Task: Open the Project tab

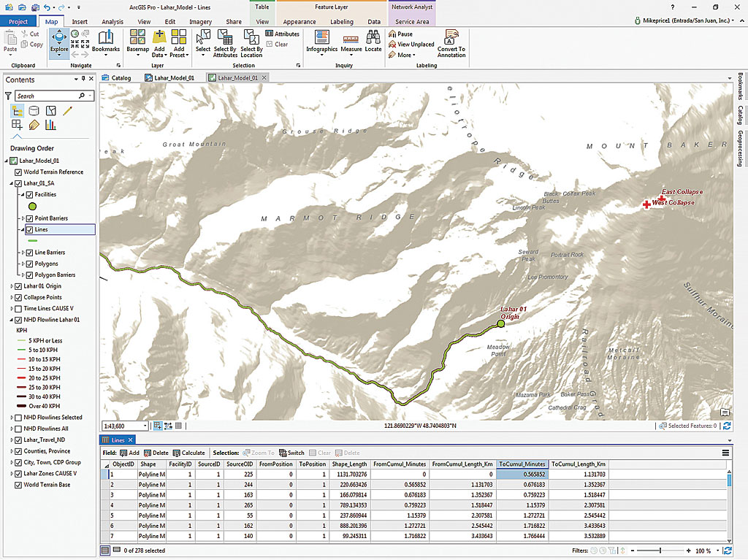Action: pyautogui.click(x=18, y=21)
